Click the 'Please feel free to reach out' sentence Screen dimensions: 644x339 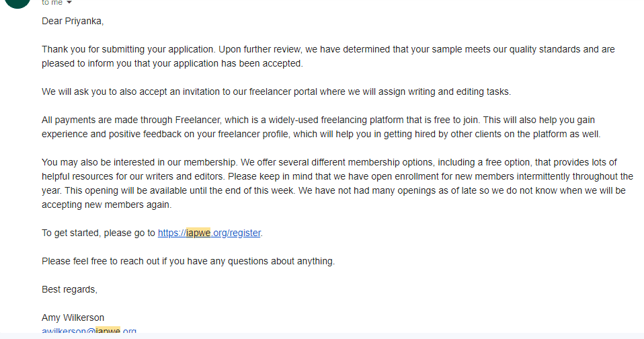pos(188,262)
